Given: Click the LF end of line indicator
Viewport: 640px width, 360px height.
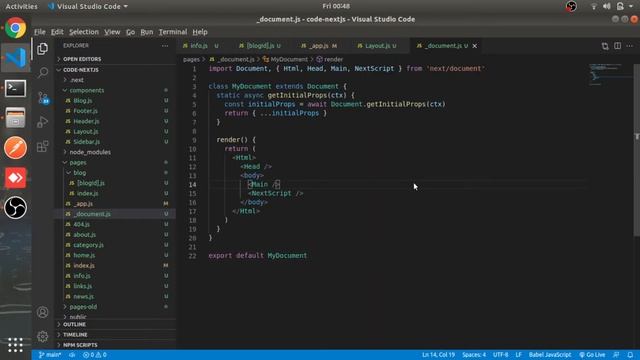Looking at the screenshot, I should [x=518, y=355].
